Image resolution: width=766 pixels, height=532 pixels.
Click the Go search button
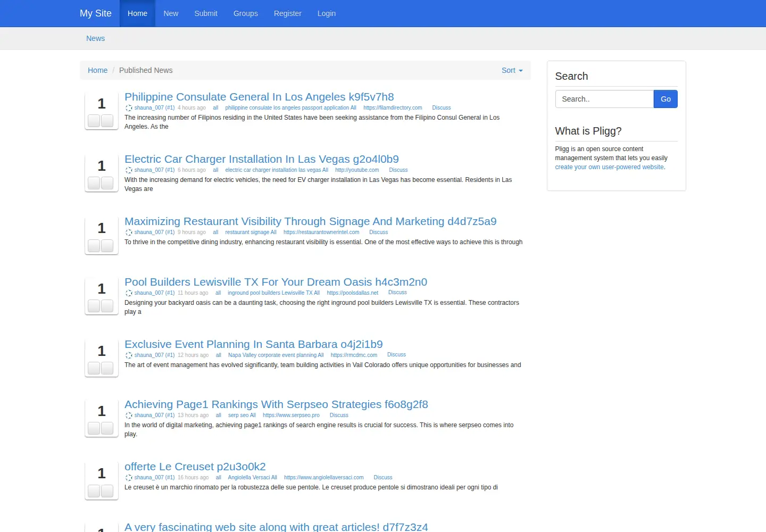point(665,99)
